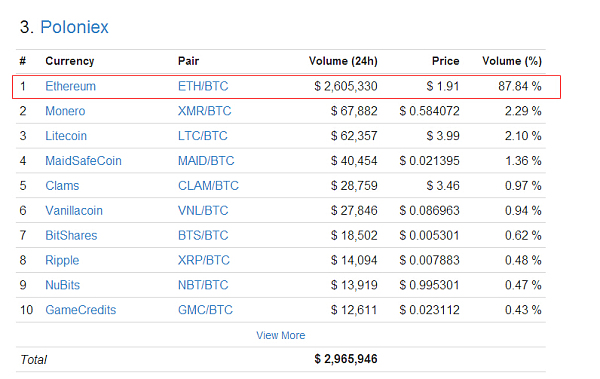Click the Price column header

[445, 61]
